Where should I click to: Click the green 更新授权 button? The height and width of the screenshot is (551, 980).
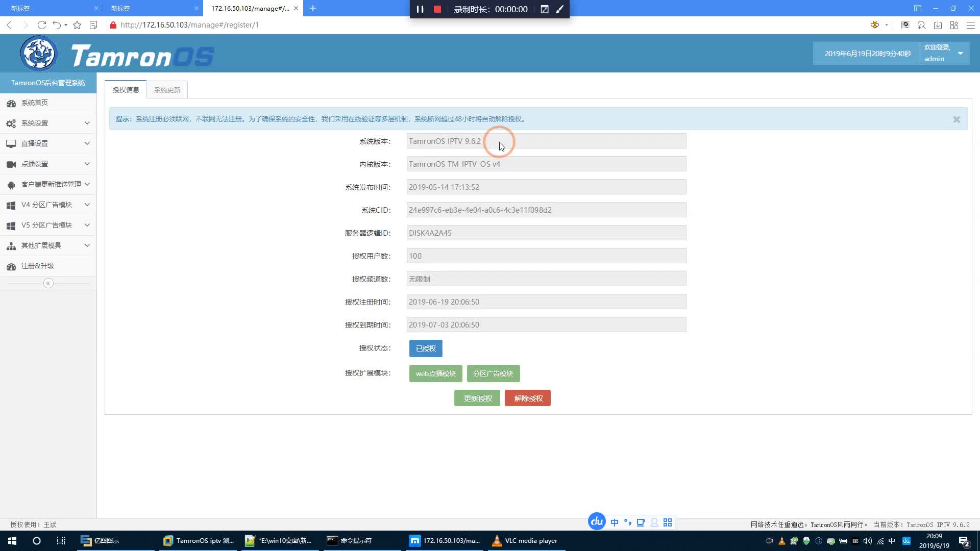(477, 398)
